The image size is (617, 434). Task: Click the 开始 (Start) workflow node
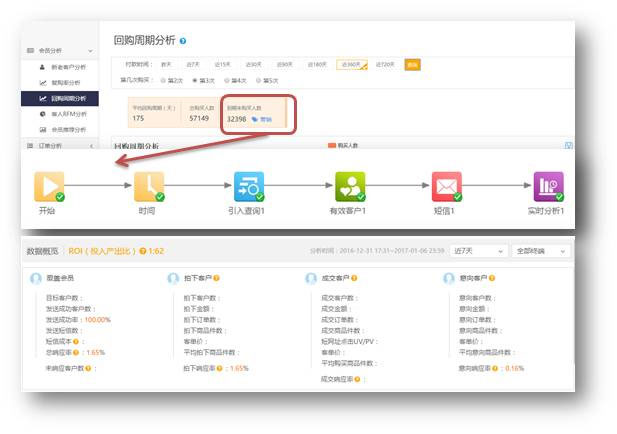(x=47, y=187)
